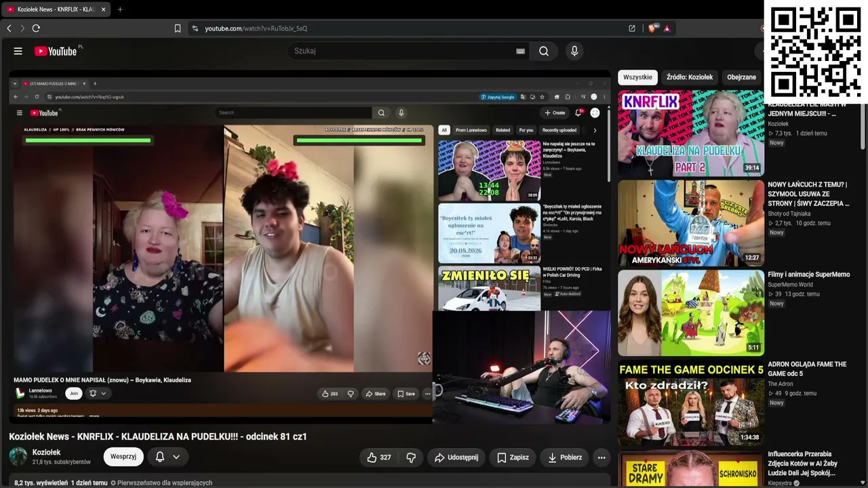Save the video with Zapisz

coord(513,457)
